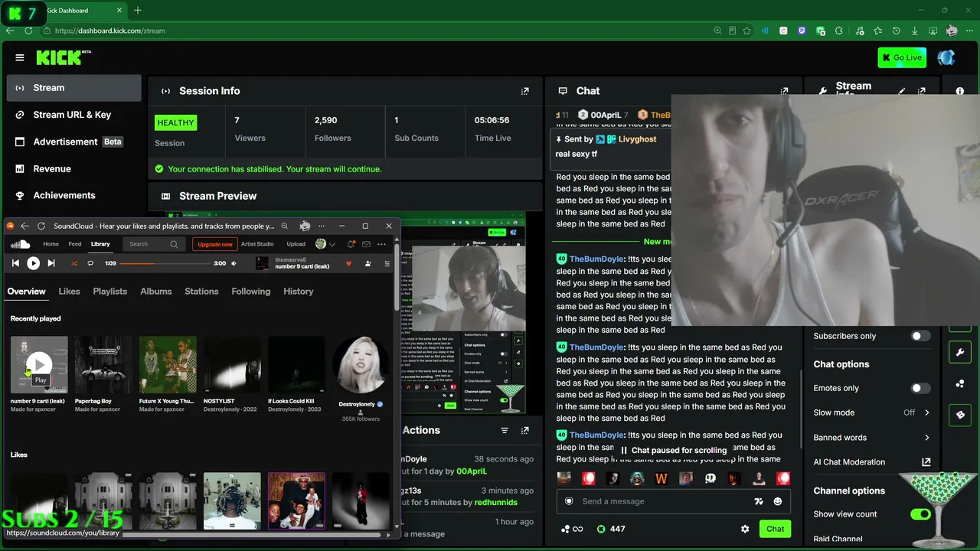
Task: Filter the Actions list
Action: coord(505,431)
